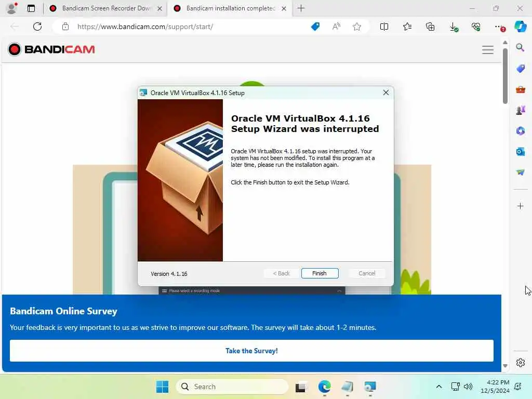Screen dimensions: 532x399
Task: Open the notifications bell icon
Action: 518,387
